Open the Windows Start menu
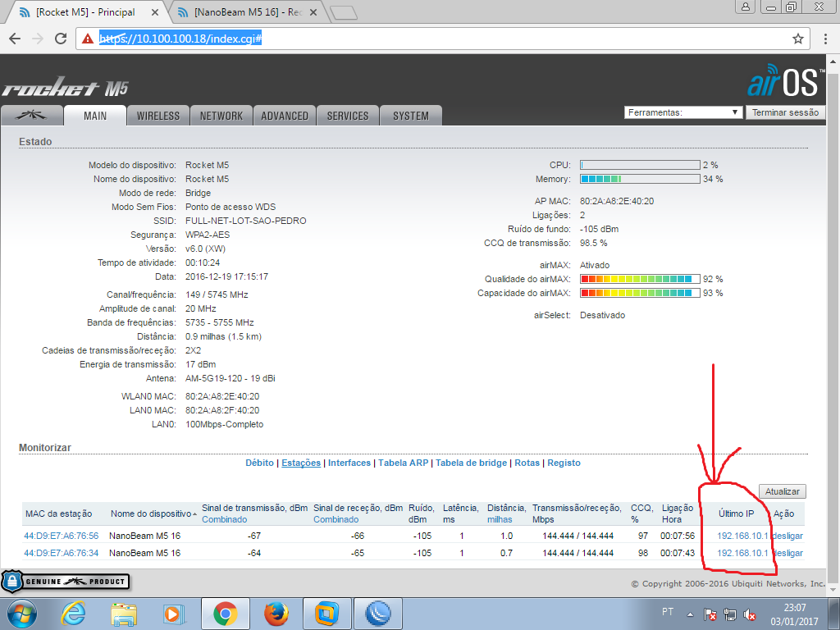 22,614
